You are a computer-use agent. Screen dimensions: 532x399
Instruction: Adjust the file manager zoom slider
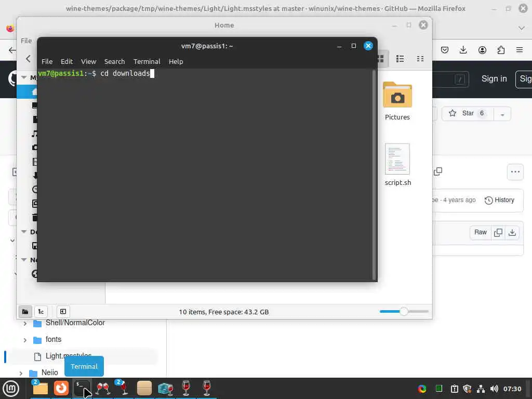tap(404, 311)
